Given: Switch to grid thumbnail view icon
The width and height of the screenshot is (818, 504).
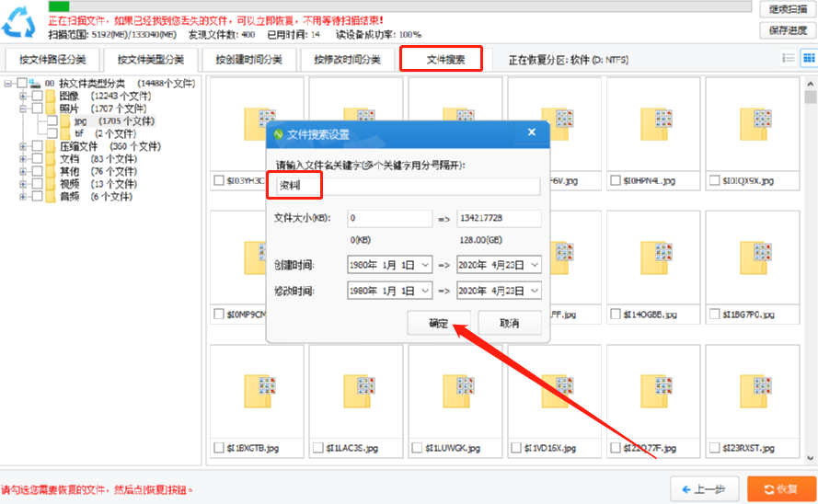Looking at the screenshot, I should coord(809,58).
